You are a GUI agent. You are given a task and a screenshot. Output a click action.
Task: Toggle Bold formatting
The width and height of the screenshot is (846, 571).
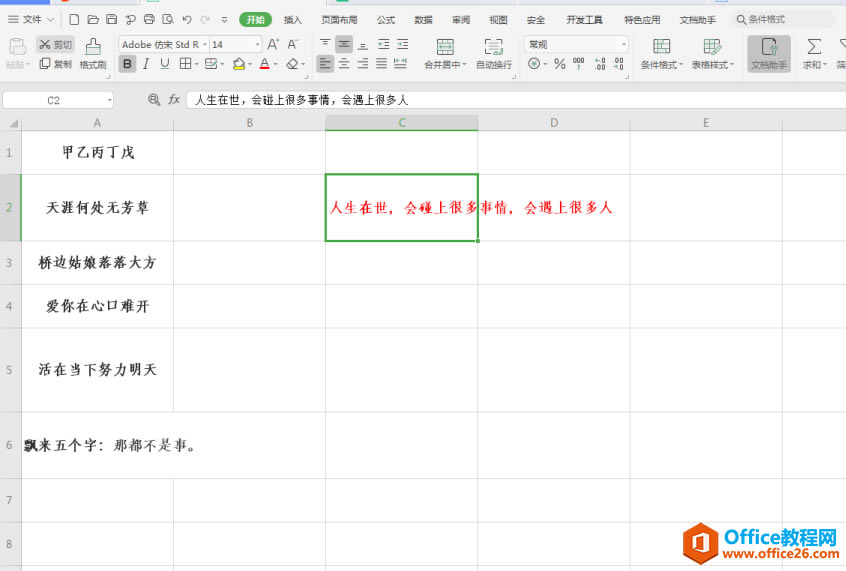(x=127, y=64)
